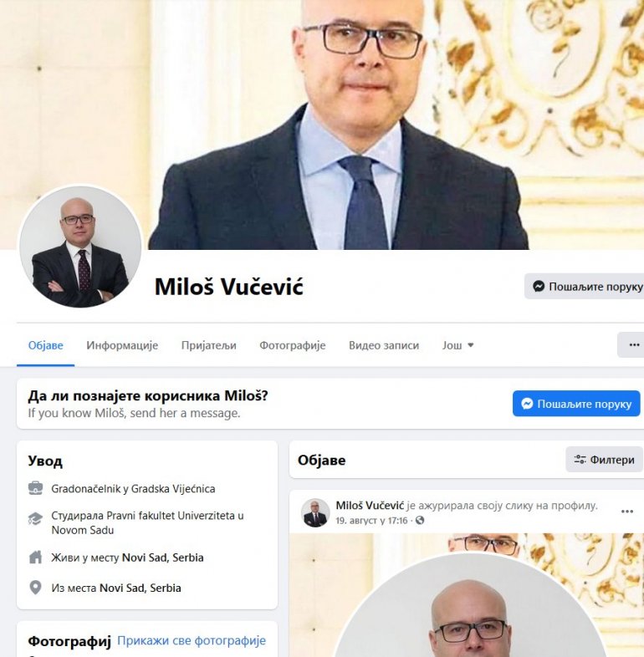Click the globe public-visibility icon on the post

pos(419,520)
